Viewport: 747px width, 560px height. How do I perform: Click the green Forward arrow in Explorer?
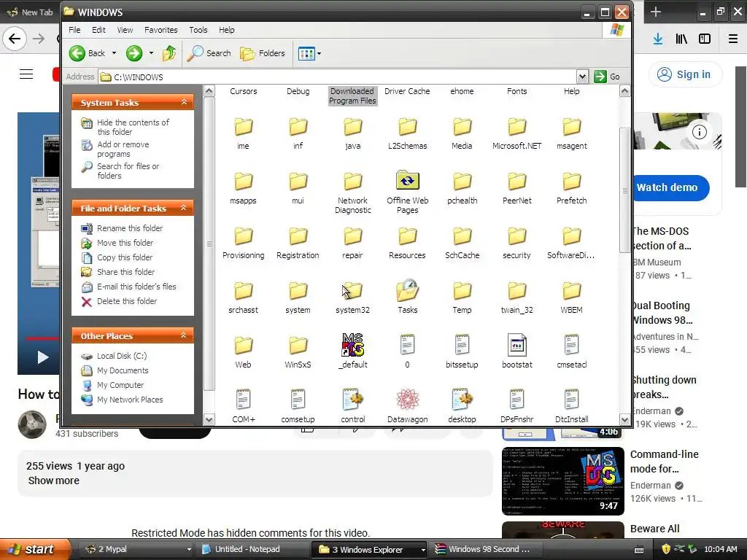click(134, 53)
